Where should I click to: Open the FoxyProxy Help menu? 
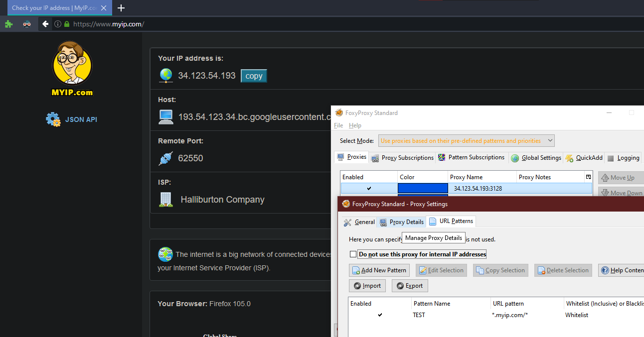point(355,125)
